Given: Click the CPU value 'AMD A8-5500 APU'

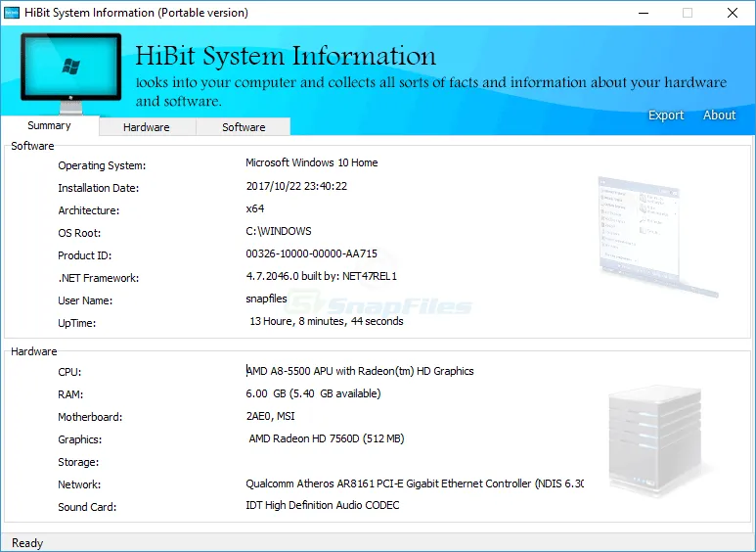Looking at the screenshot, I should click(x=289, y=371).
